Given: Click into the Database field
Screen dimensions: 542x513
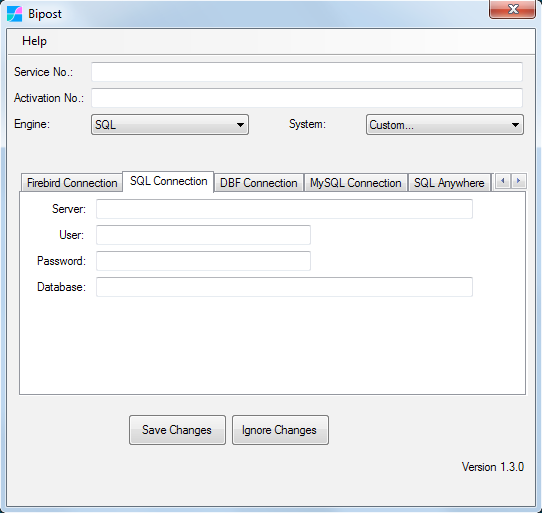Looking at the screenshot, I should coord(284,287).
